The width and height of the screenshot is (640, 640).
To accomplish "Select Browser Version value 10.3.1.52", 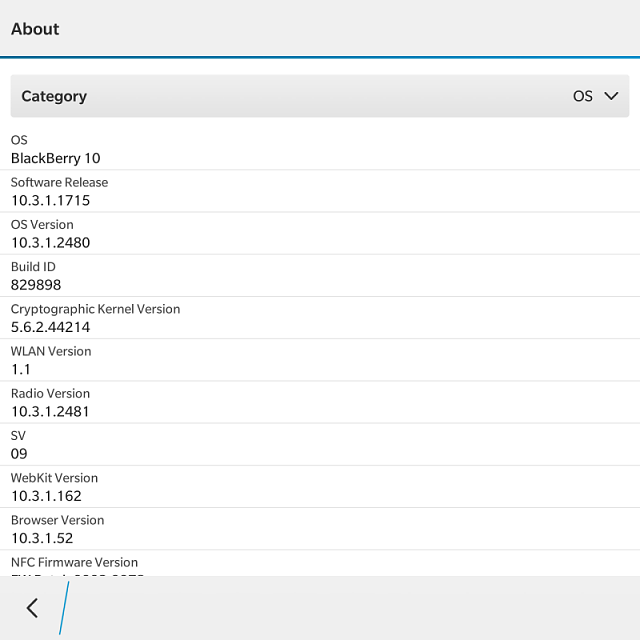I will point(42,538).
